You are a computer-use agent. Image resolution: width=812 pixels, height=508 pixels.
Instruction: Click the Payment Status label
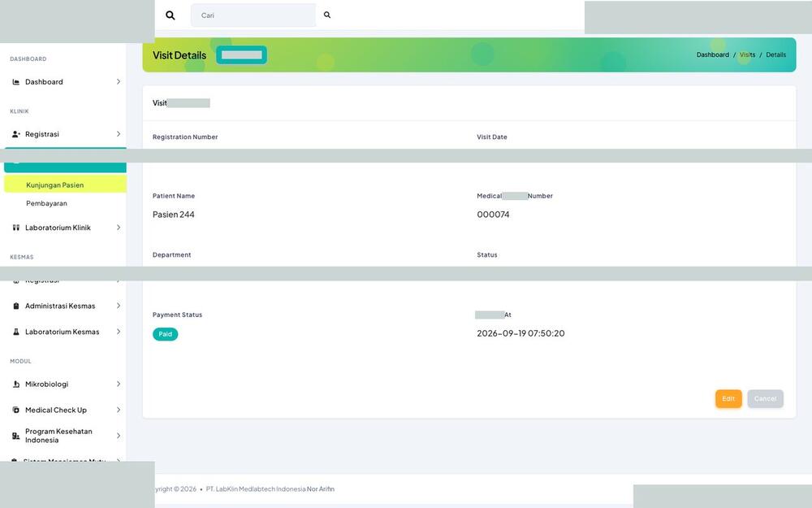coord(177,315)
